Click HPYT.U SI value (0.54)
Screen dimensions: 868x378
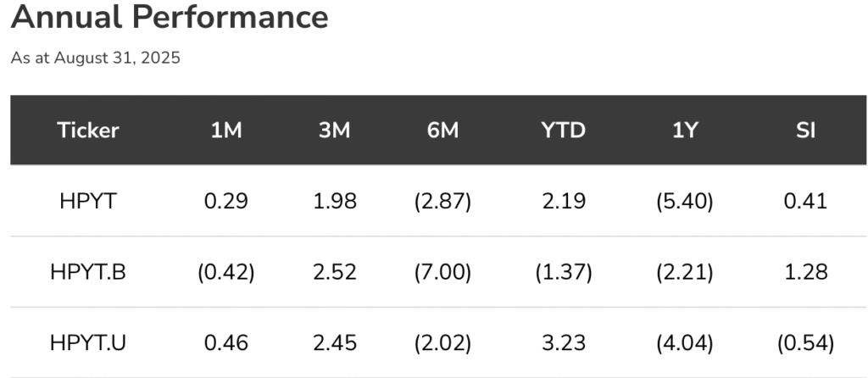(x=805, y=343)
